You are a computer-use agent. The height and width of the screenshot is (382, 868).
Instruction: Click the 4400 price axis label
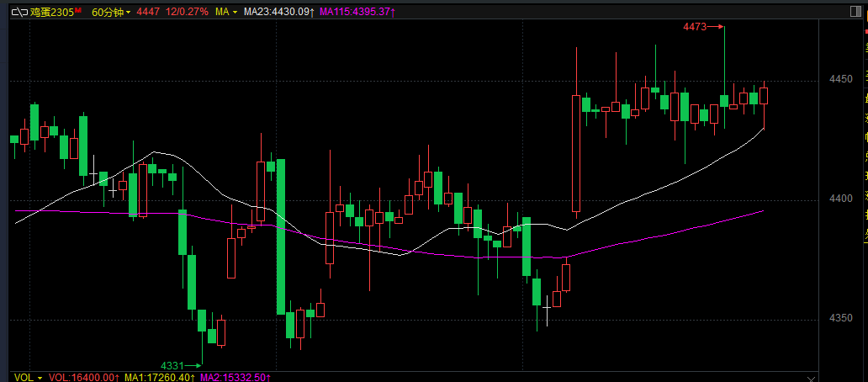point(841,199)
